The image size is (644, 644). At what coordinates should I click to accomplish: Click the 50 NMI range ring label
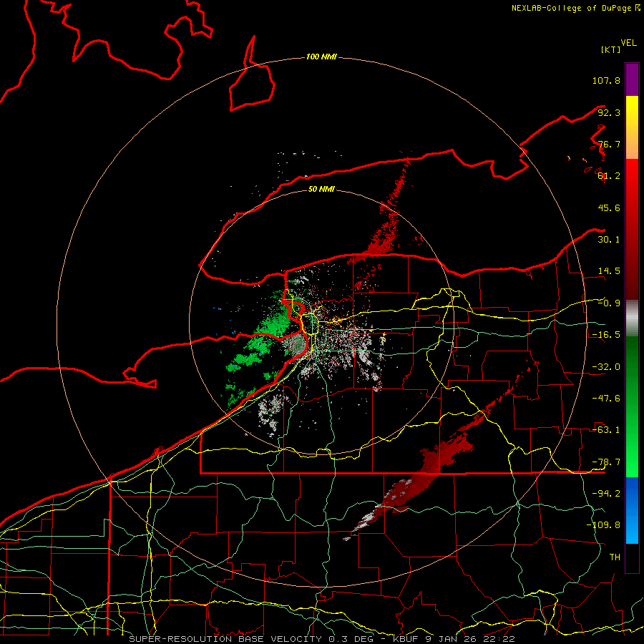tap(321, 189)
